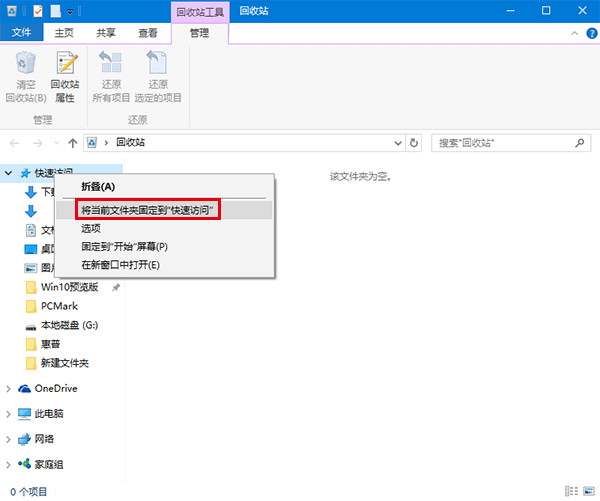
Task: Collapse the 快速访问 section chevron
Action: 9,173
